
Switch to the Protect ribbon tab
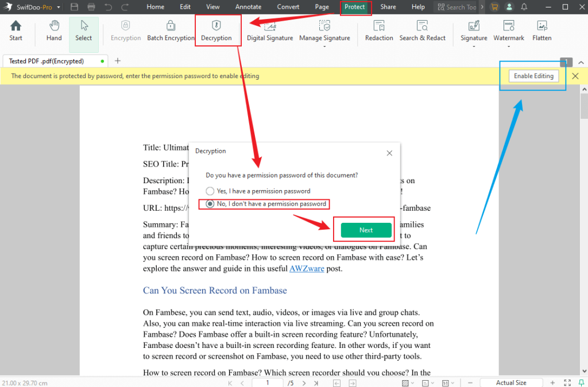tap(355, 7)
